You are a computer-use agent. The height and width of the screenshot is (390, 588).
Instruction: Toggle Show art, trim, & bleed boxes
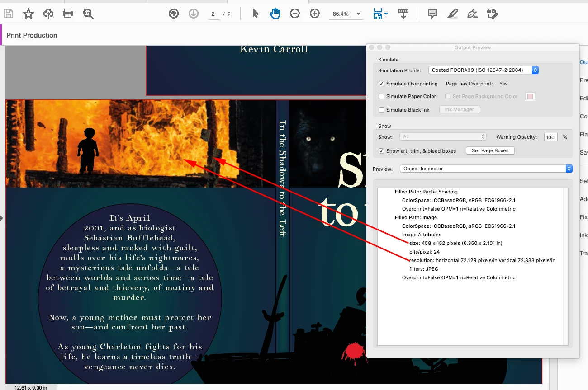tap(381, 151)
